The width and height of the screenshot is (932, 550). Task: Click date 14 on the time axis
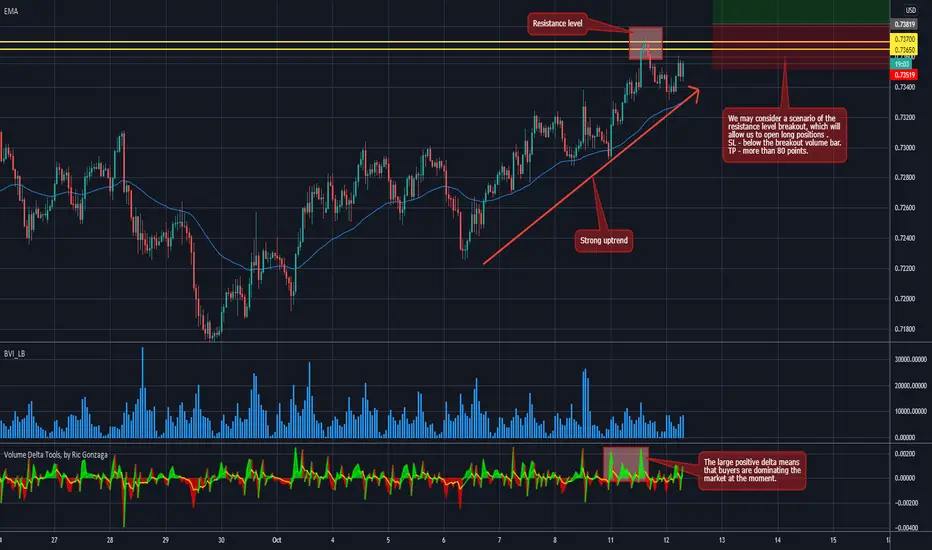(777, 540)
